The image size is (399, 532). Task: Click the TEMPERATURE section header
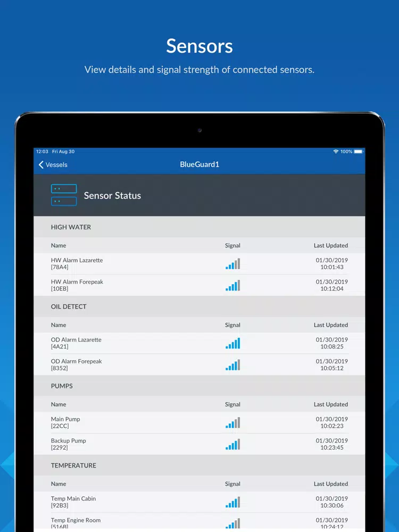tap(199, 465)
